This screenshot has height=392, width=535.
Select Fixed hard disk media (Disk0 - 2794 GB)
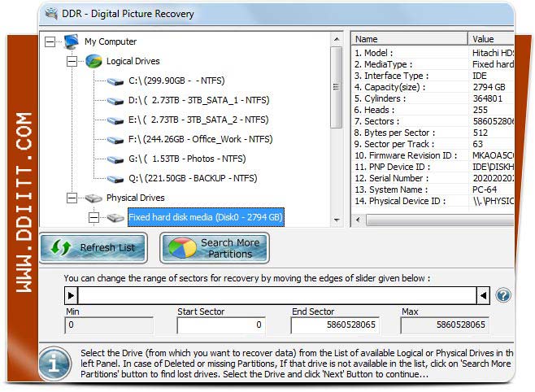point(206,217)
